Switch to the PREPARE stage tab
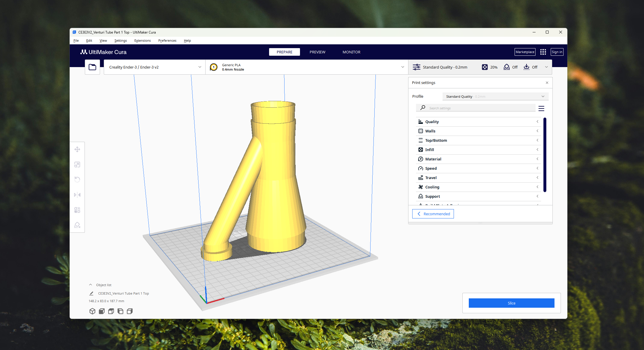Image resolution: width=644 pixels, height=350 pixels. 285,52
